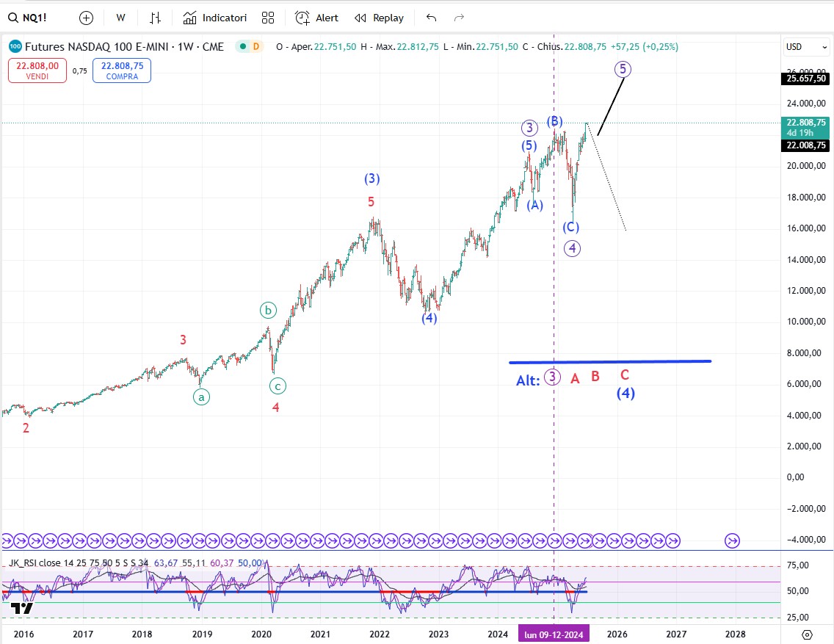The width and height of the screenshot is (834, 644).
Task: Click the 0,75 spread value
Action: coord(80,70)
